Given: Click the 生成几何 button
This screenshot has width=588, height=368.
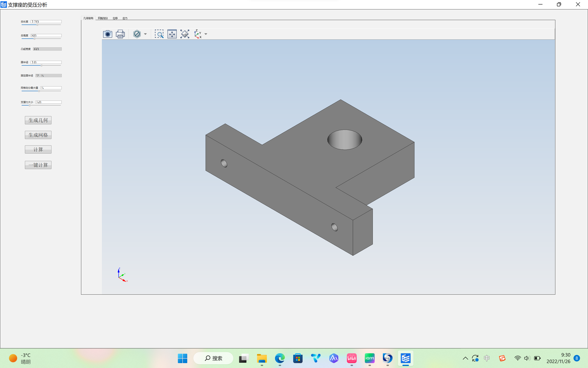Looking at the screenshot, I should (x=38, y=120).
